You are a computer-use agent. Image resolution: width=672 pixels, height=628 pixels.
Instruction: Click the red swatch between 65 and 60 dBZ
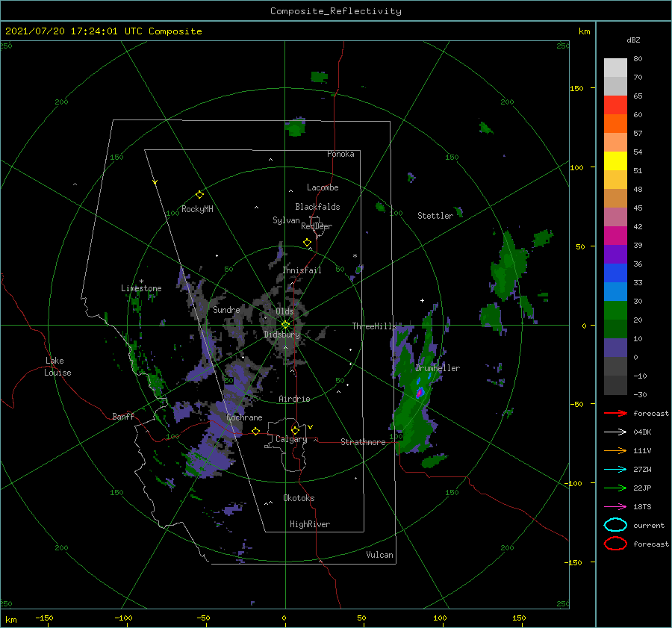tap(615, 105)
